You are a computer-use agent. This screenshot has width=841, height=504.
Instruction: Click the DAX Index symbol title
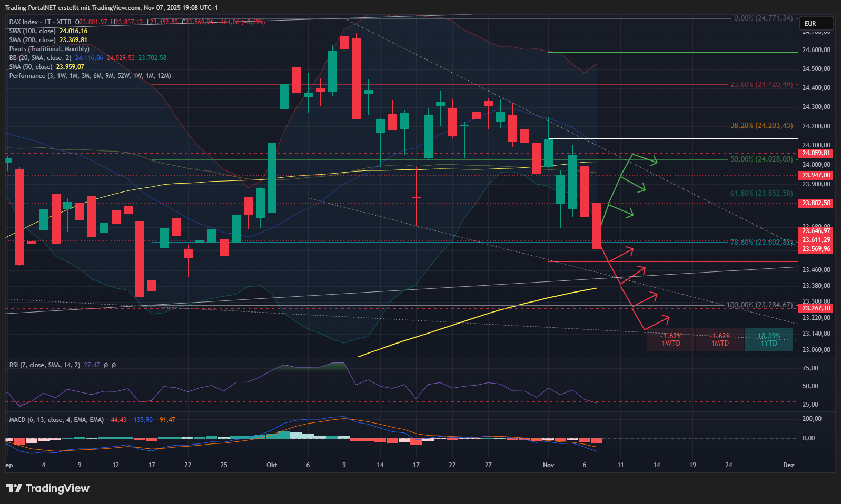tap(24, 22)
